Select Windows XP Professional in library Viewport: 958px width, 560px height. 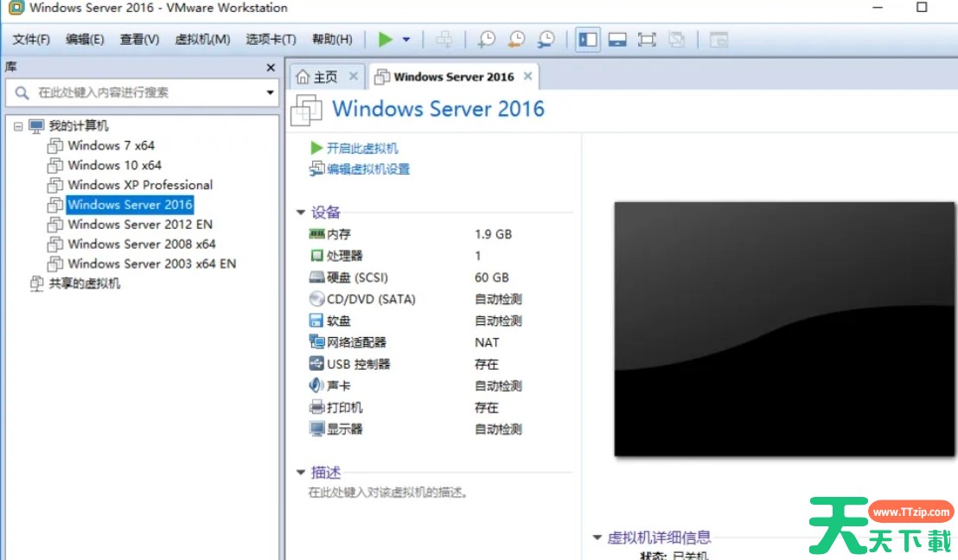139,185
